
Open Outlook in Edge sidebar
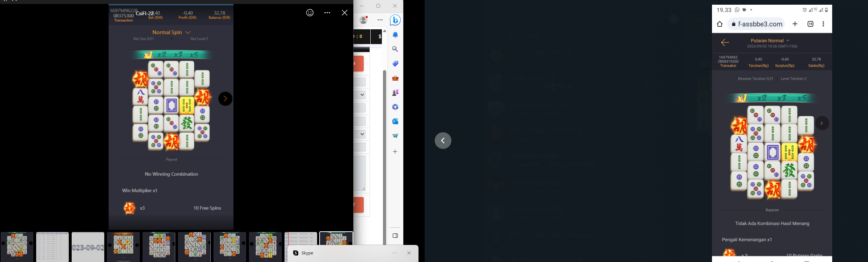point(395,121)
